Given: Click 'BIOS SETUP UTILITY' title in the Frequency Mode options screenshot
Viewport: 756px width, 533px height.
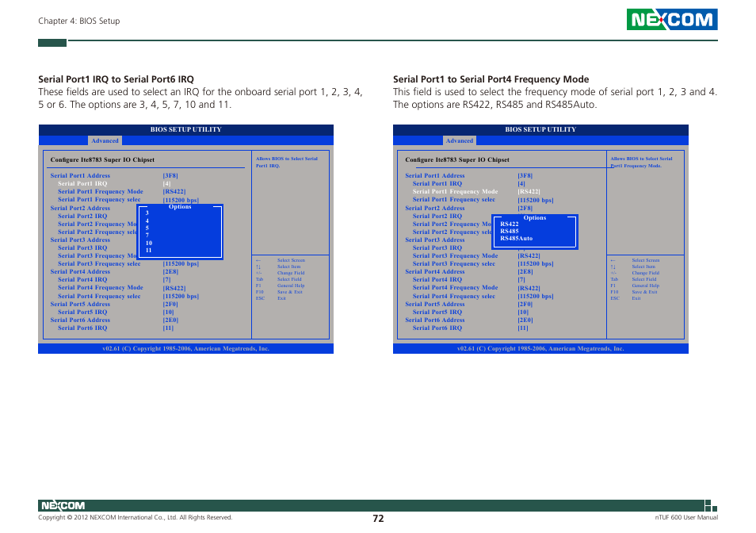Looking at the screenshot, I should coord(540,129).
